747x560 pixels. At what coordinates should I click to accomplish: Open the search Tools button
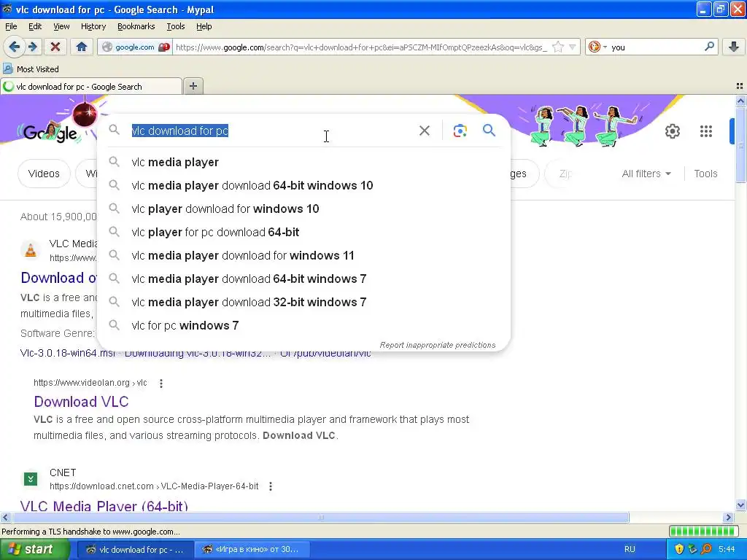pyautogui.click(x=705, y=174)
